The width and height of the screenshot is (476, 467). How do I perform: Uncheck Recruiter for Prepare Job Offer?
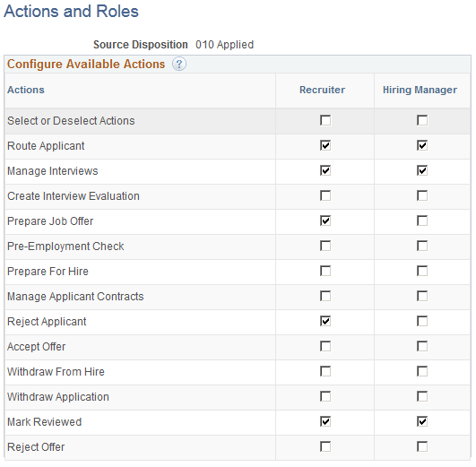tap(325, 221)
